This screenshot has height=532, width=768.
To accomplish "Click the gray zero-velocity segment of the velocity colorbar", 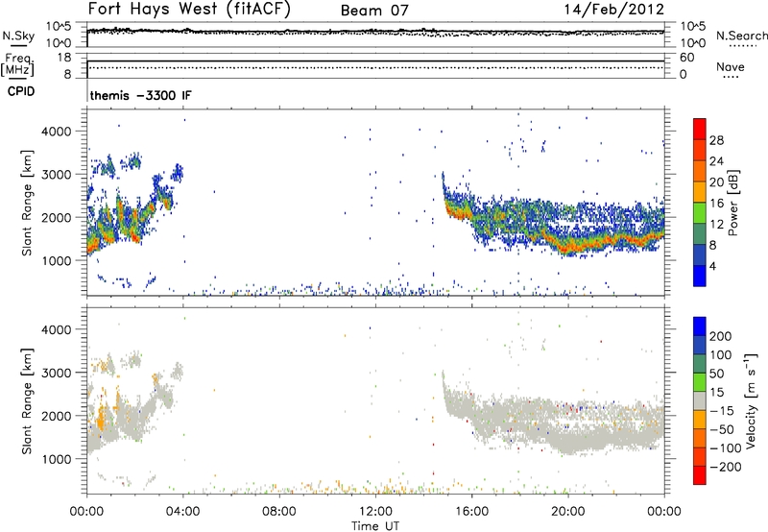I will click(700, 400).
